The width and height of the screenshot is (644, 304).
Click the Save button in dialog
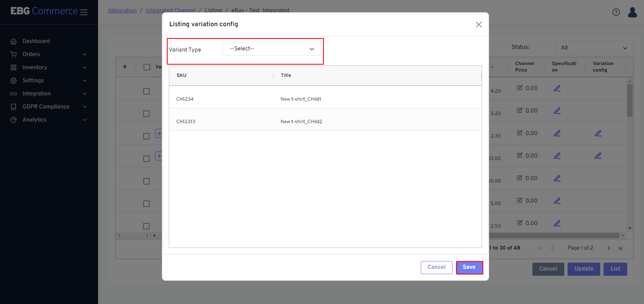[x=469, y=268]
